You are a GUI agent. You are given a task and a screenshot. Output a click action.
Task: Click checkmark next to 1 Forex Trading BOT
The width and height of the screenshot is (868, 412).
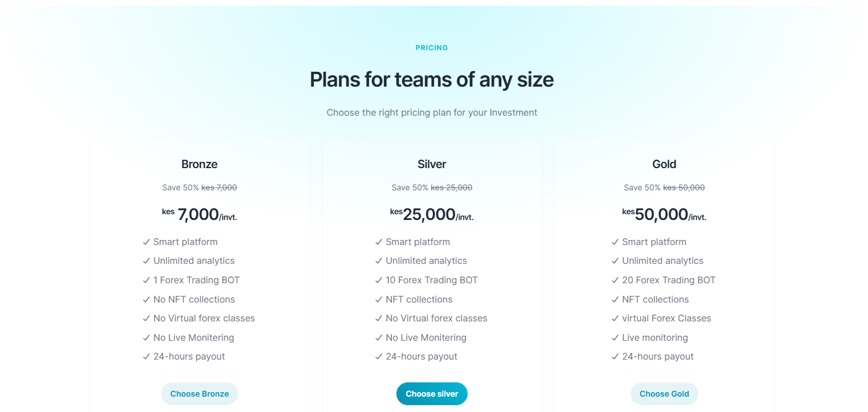[x=146, y=280]
